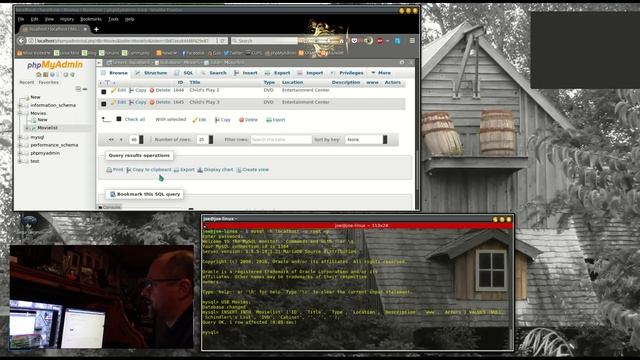Open Firefox Tools menu
The height and width of the screenshot is (360, 640).
(113, 19)
